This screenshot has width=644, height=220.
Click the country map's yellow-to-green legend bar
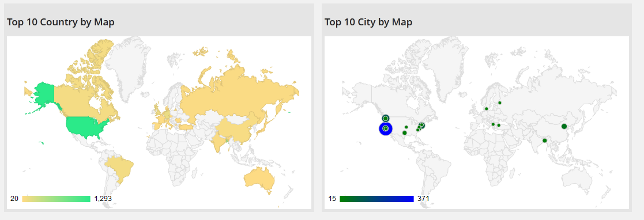click(x=57, y=199)
